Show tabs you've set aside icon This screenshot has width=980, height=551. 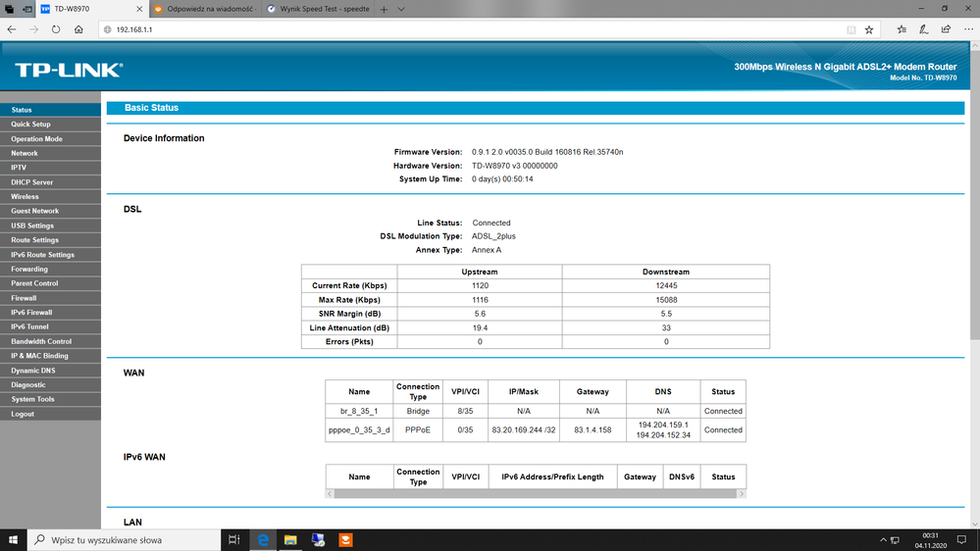[10, 10]
